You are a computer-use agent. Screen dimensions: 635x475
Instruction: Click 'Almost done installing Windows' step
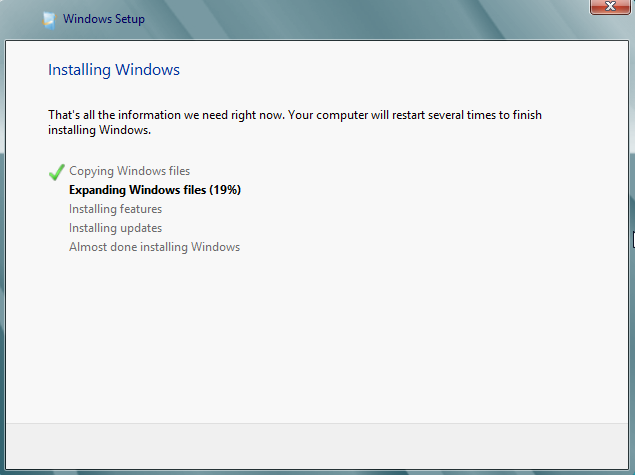[154, 247]
